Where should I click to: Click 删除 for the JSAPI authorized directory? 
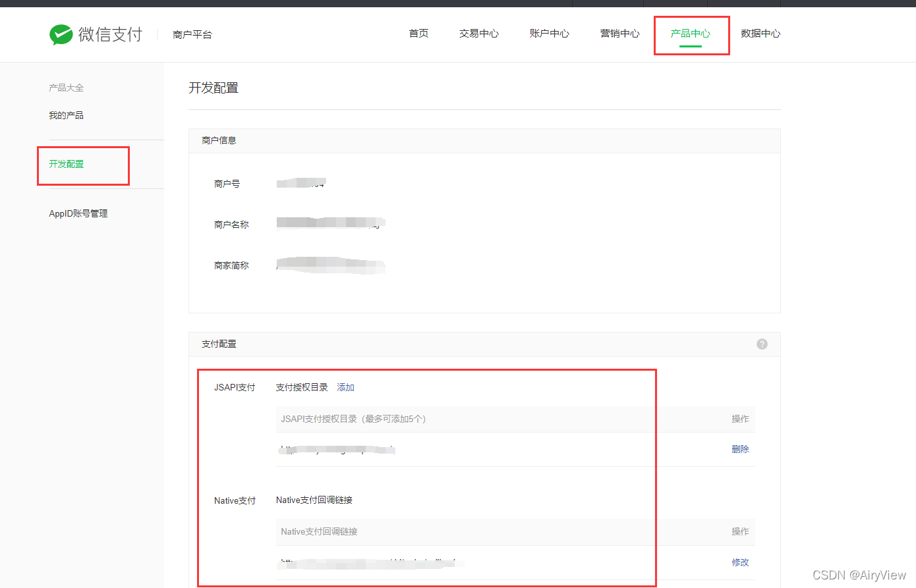[x=740, y=449]
